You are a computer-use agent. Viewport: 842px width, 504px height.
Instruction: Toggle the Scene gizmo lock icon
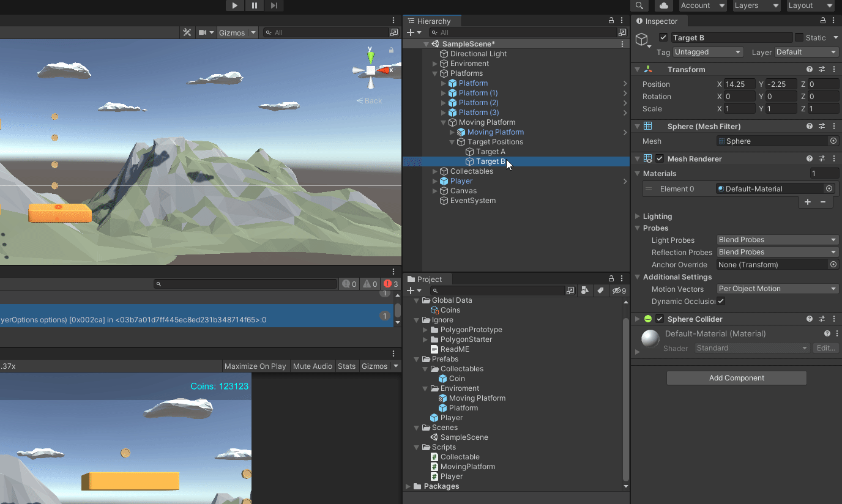click(x=391, y=50)
